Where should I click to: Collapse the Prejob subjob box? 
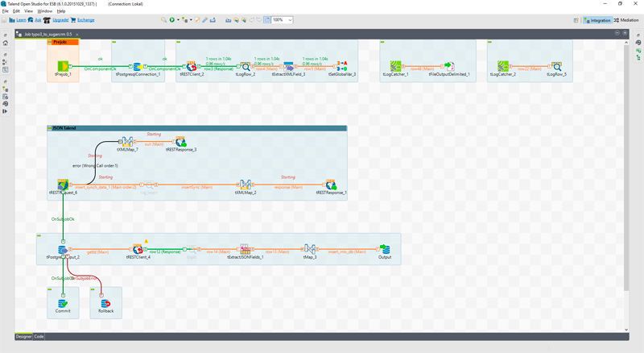pyautogui.click(x=50, y=42)
